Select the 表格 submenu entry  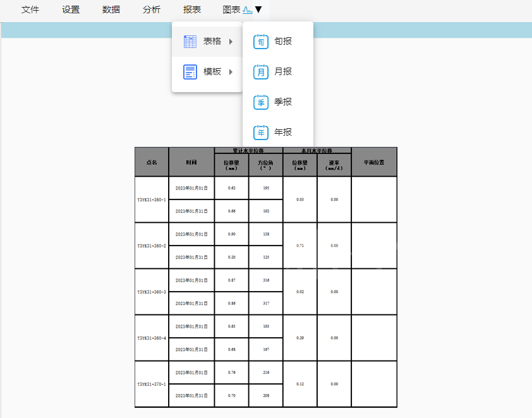click(x=207, y=42)
